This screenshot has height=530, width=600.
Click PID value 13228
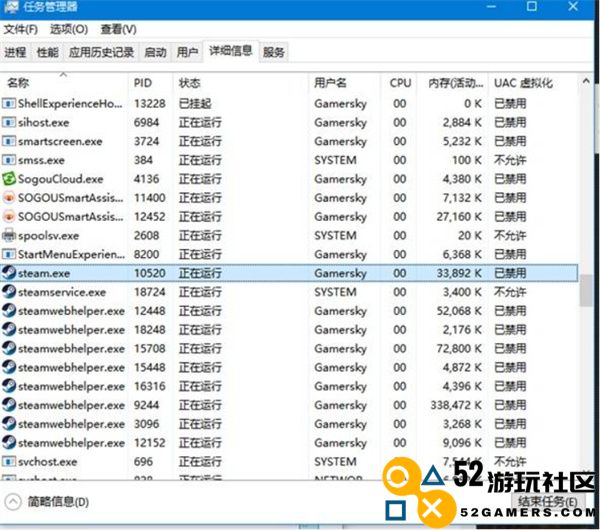pos(150,104)
